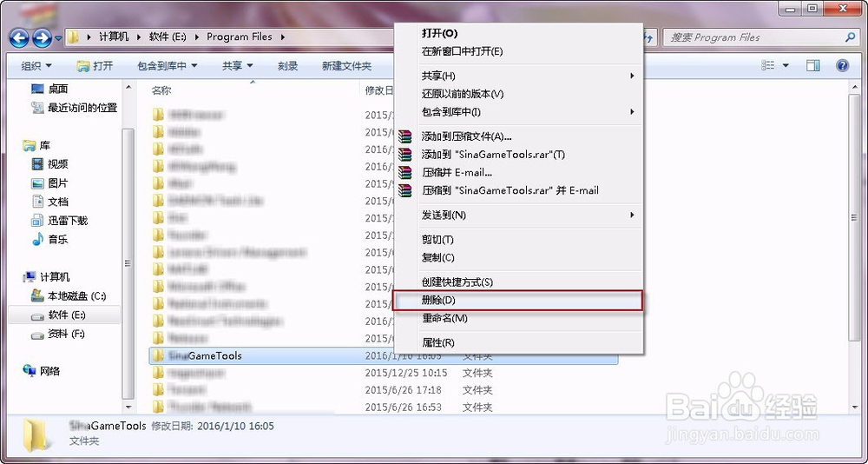
Task: Select 计算机 in the navigation pane
Action: point(47,276)
